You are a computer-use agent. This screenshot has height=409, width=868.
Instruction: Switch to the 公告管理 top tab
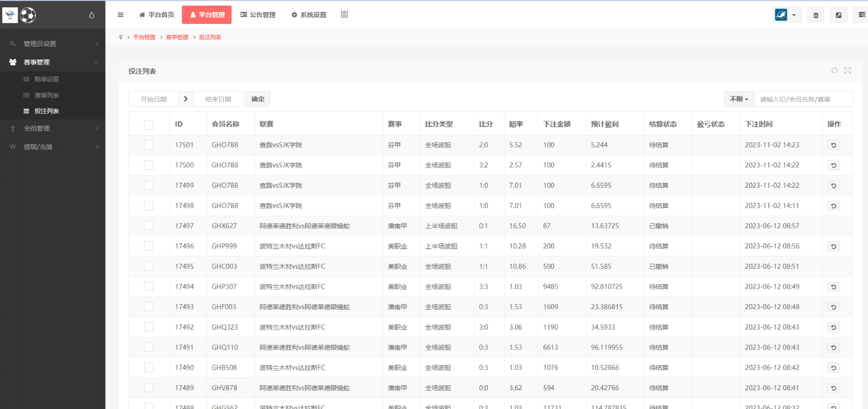258,15
